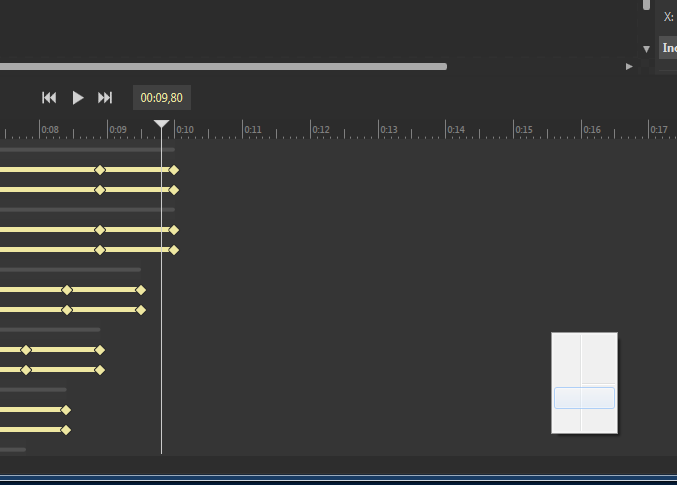The image size is (677, 485).
Task: Click the partially visible Inc button
Action: 667,48
